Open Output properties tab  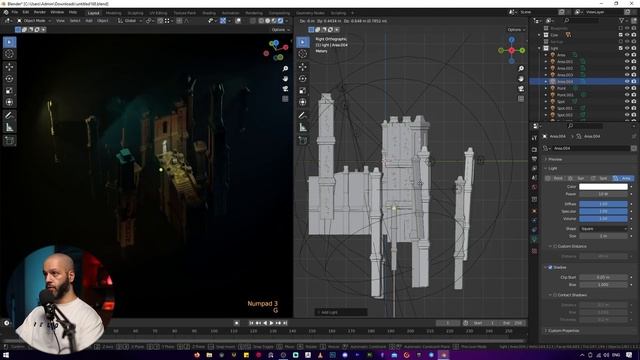pyautogui.click(x=534, y=159)
